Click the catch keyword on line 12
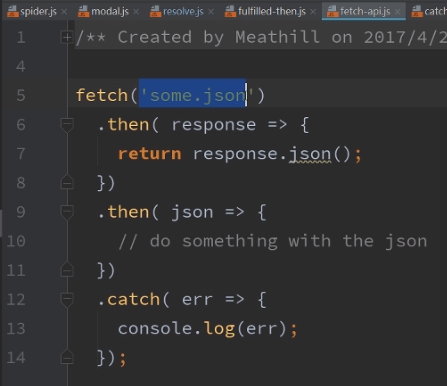The image size is (447, 386). pyautogui.click(x=134, y=299)
